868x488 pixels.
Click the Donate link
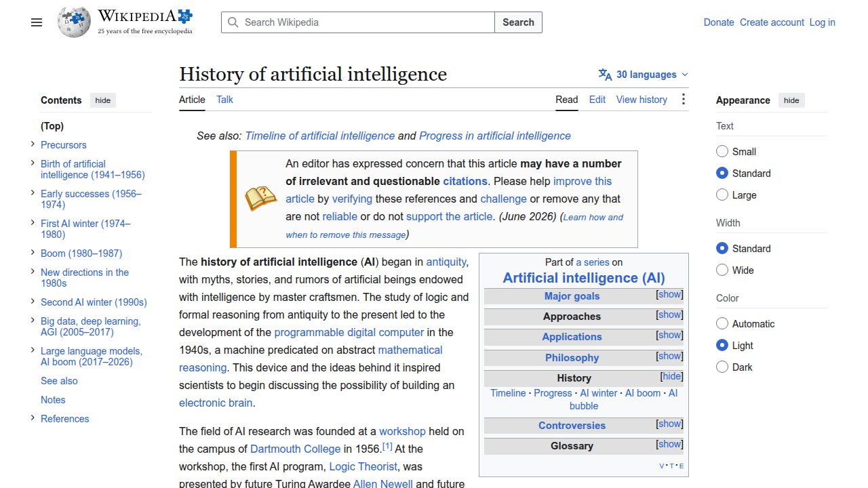coord(719,22)
